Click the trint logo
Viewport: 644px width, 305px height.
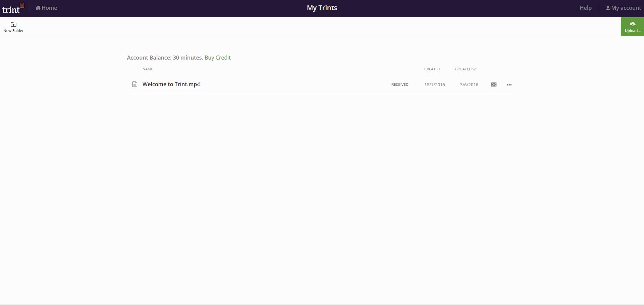[x=13, y=8]
